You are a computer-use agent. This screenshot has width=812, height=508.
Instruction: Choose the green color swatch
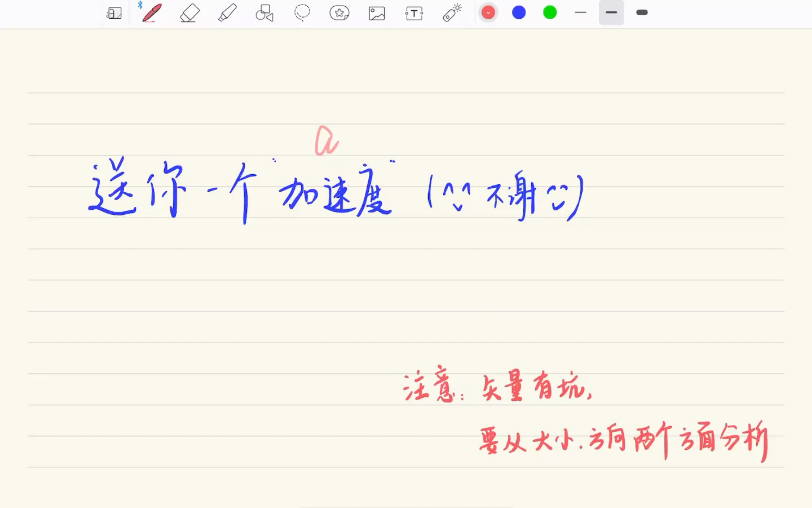click(550, 13)
